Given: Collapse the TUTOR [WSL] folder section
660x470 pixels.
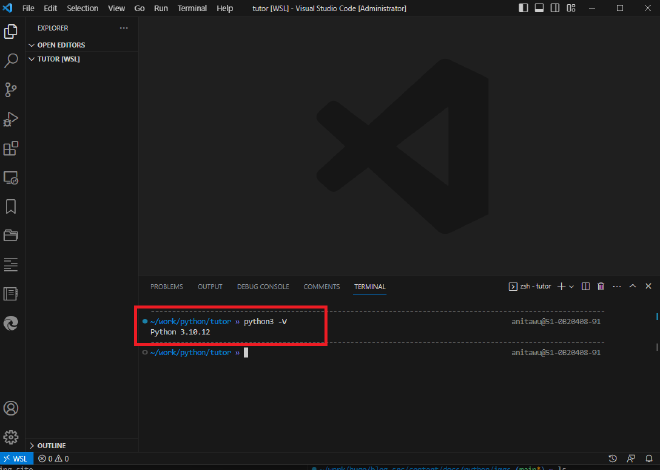Looking at the screenshot, I should point(82,59).
